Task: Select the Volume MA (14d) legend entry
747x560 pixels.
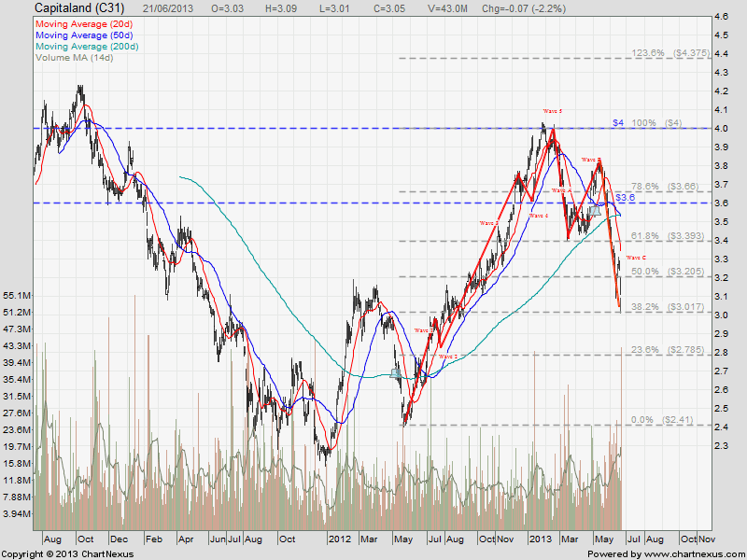Action: (75, 58)
